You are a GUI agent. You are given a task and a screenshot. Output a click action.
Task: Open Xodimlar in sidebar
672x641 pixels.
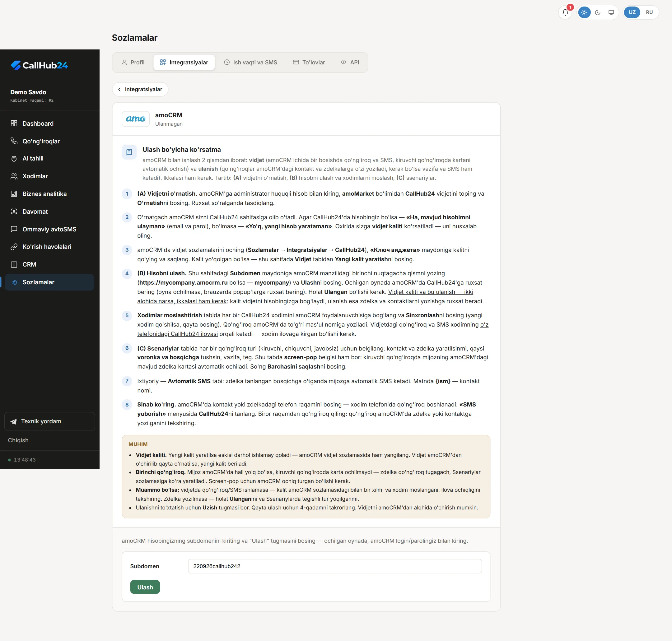[x=49, y=176]
